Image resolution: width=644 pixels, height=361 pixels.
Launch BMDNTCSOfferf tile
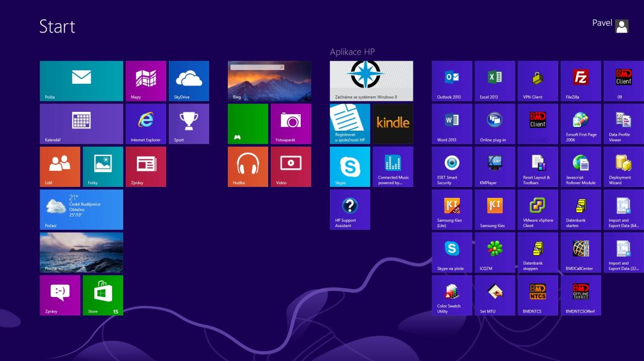pyautogui.click(x=581, y=295)
